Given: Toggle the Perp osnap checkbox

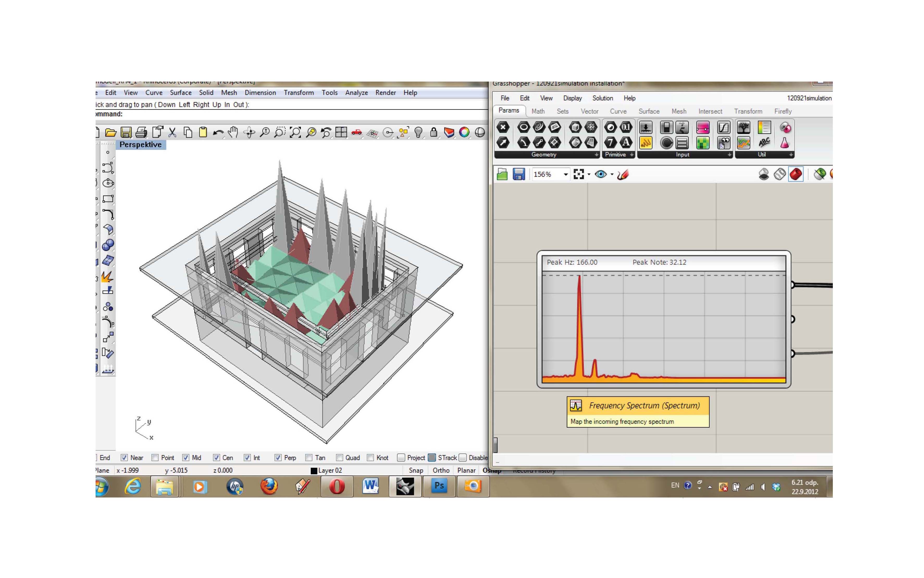Looking at the screenshot, I should point(278,457).
